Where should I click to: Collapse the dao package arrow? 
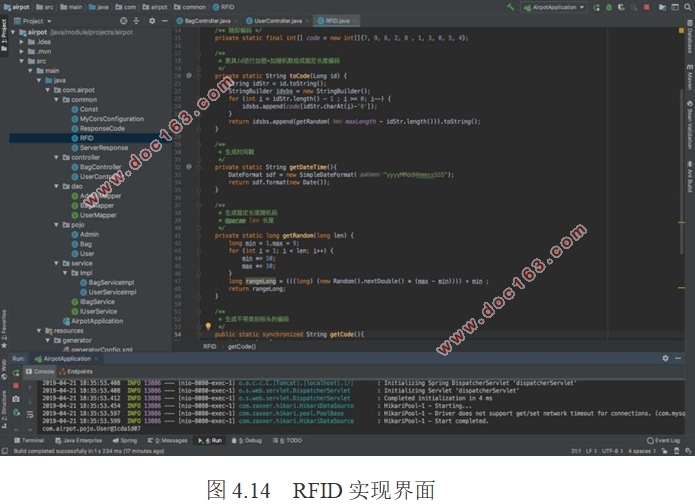(56, 186)
